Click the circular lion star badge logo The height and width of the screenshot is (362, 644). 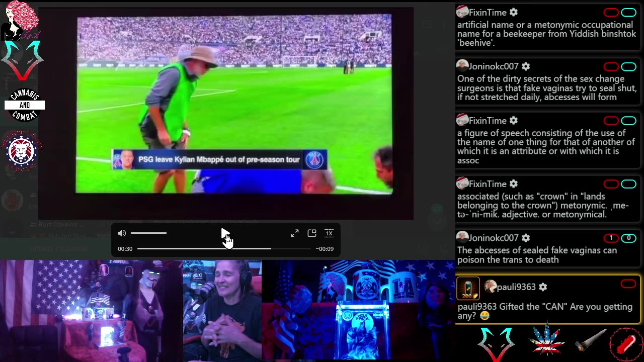(x=21, y=150)
